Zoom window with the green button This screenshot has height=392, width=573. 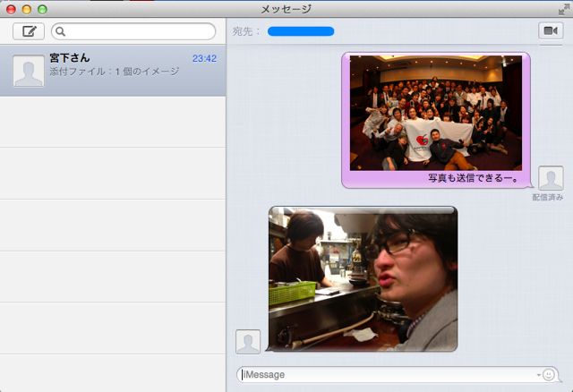pos(42,9)
